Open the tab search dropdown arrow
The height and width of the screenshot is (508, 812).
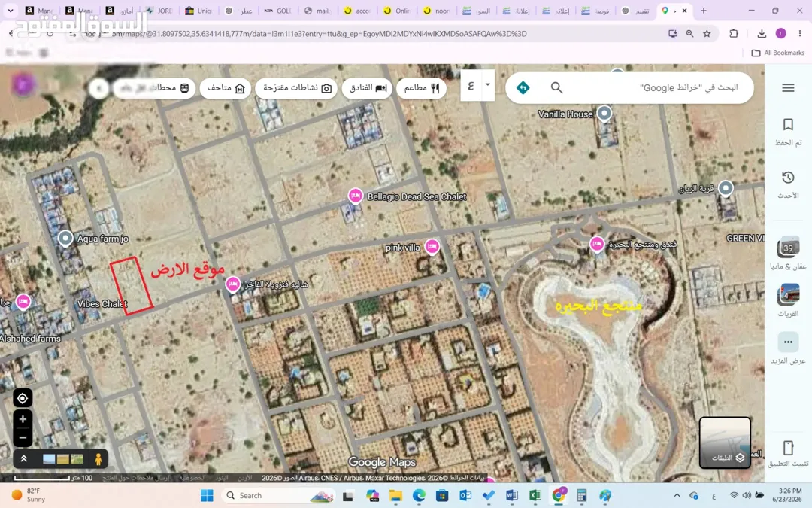pyautogui.click(x=11, y=11)
